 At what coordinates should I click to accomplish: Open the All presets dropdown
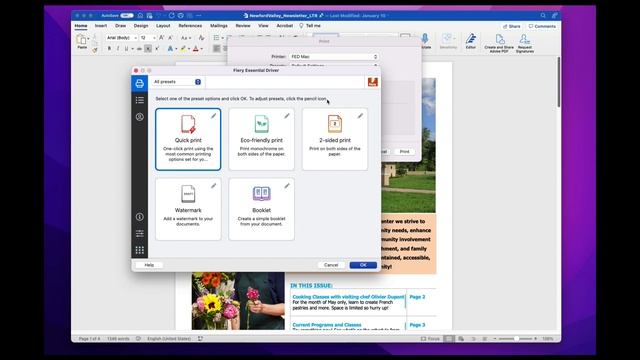pos(177,82)
